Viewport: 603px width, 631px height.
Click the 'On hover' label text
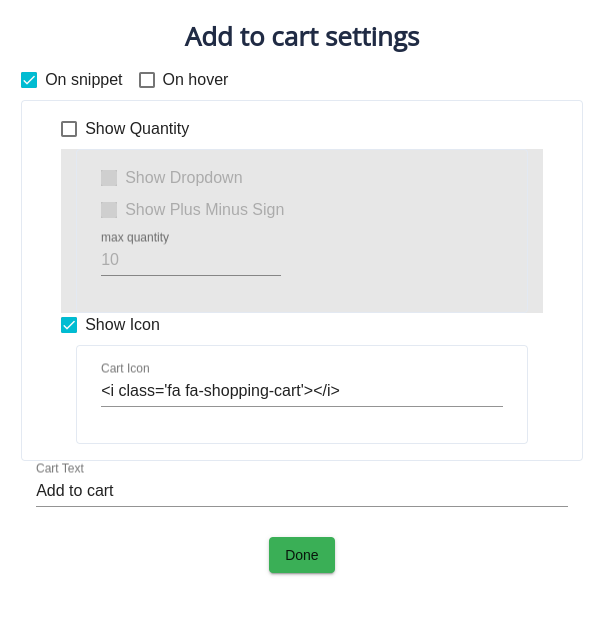195,80
